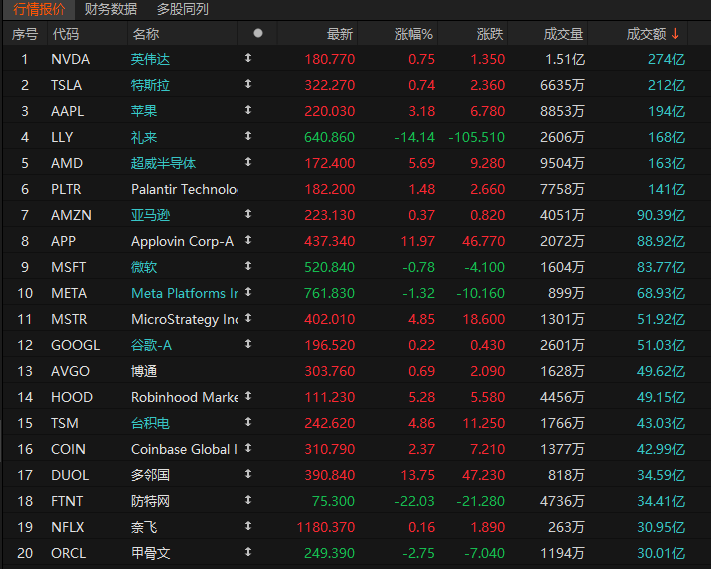Screen dimensions: 711x569
Task: Select the Applovin Corp-A name cell
Action: pyautogui.click(x=182, y=241)
